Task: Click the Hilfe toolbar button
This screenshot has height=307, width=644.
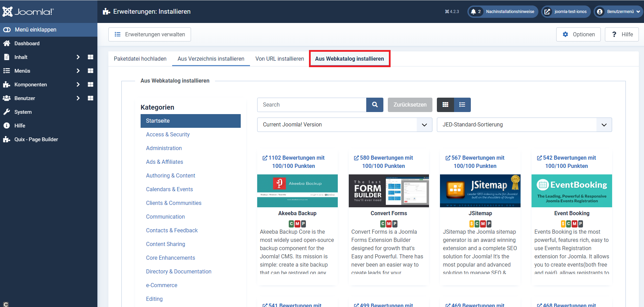Action: pyautogui.click(x=622, y=35)
